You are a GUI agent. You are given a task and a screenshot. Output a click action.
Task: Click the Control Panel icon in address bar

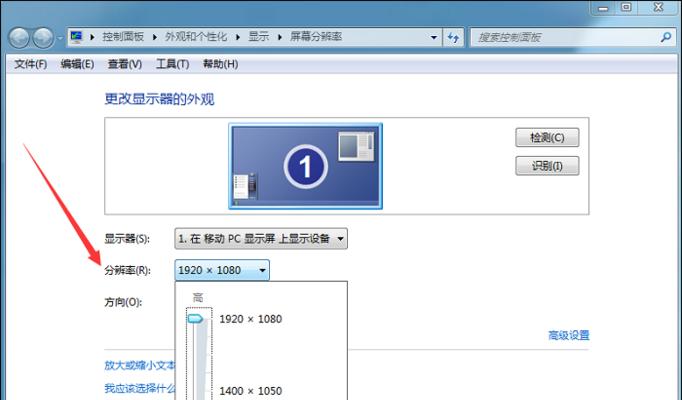coord(77,37)
